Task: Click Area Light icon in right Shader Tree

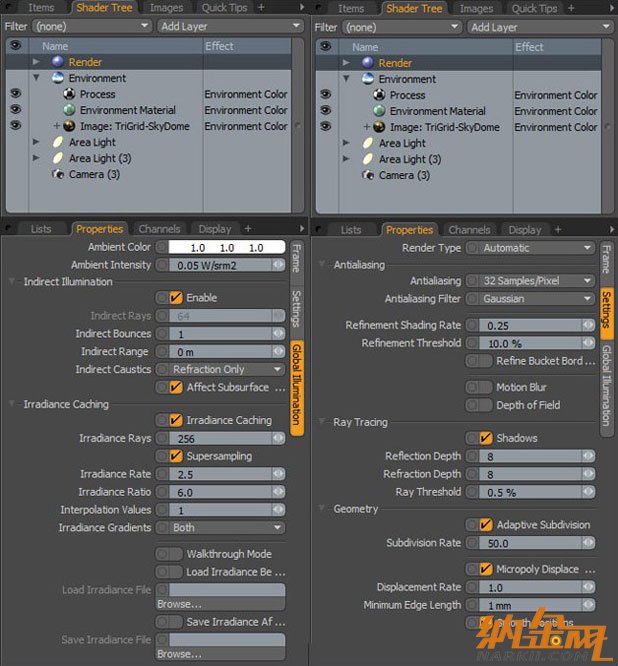Action: coord(368,143)
